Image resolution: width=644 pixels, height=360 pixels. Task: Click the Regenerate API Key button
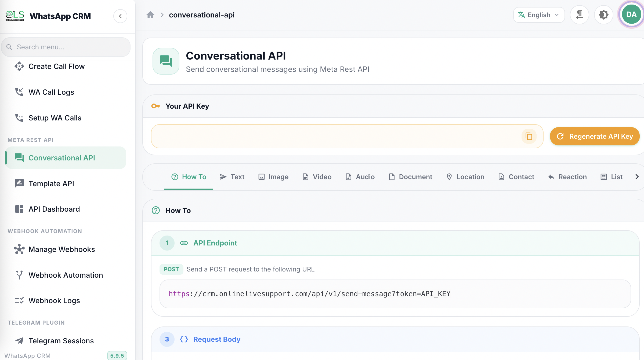[x=595, y=136]
